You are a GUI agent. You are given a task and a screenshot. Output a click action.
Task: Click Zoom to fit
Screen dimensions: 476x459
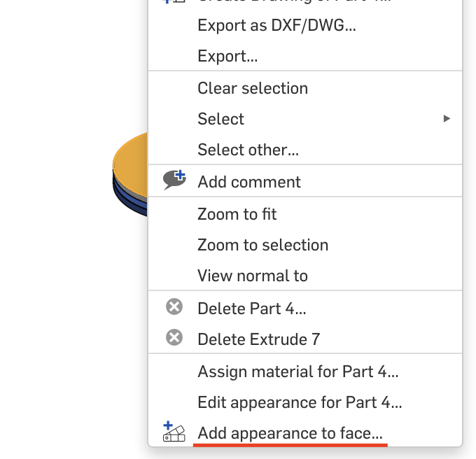[237, 214]
